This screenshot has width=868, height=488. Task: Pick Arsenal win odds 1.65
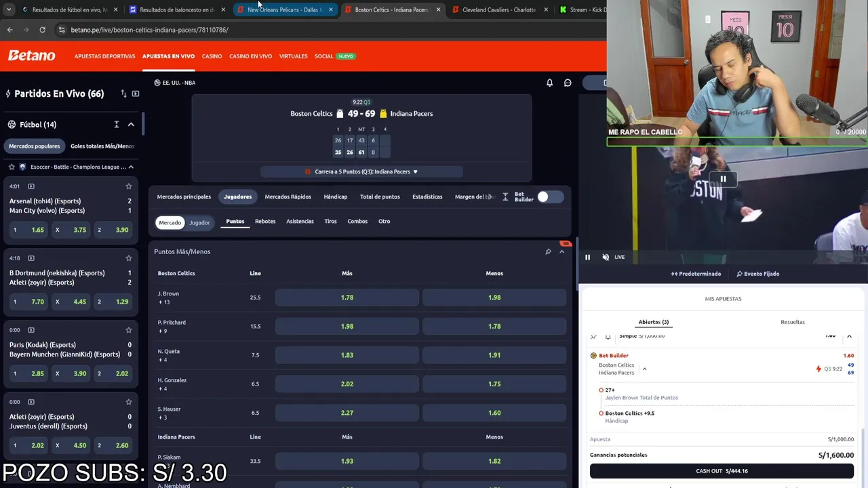(x=28, y=230)
